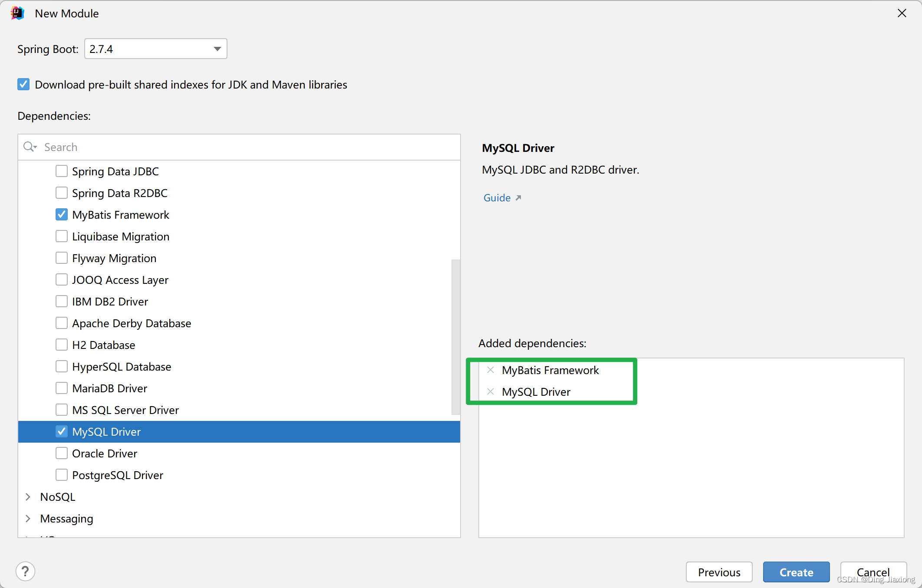This screenshot has width=922, height=588.
Task: Enable Liquibase Migration checkbox
Action: (x=62, y=236)
